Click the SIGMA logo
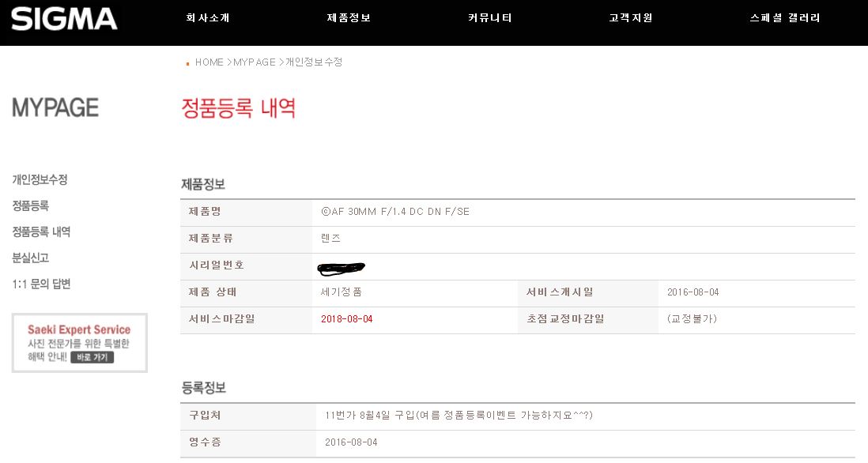This screenshot has height=463, width=868. point(64,19)
